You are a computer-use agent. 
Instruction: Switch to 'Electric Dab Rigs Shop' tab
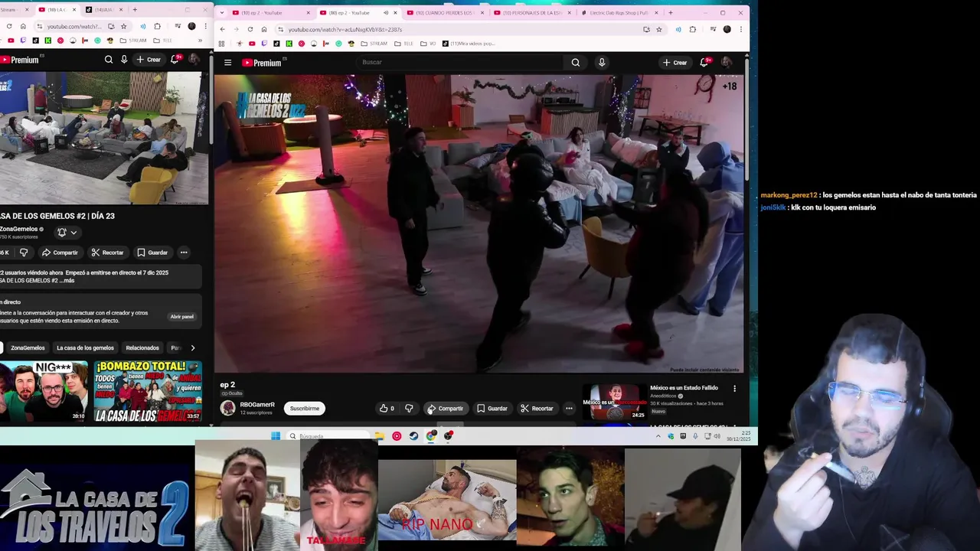(x=619, y=12)
